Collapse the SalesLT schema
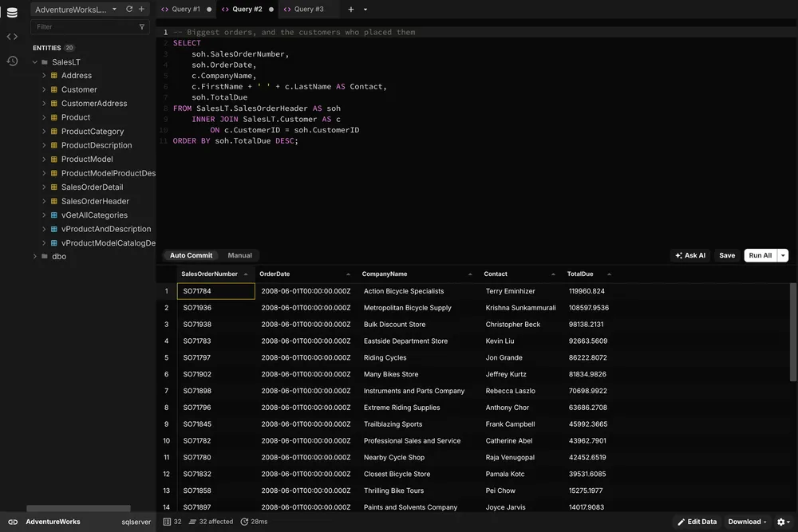798x532 pixels. click(x=35, y=62)
